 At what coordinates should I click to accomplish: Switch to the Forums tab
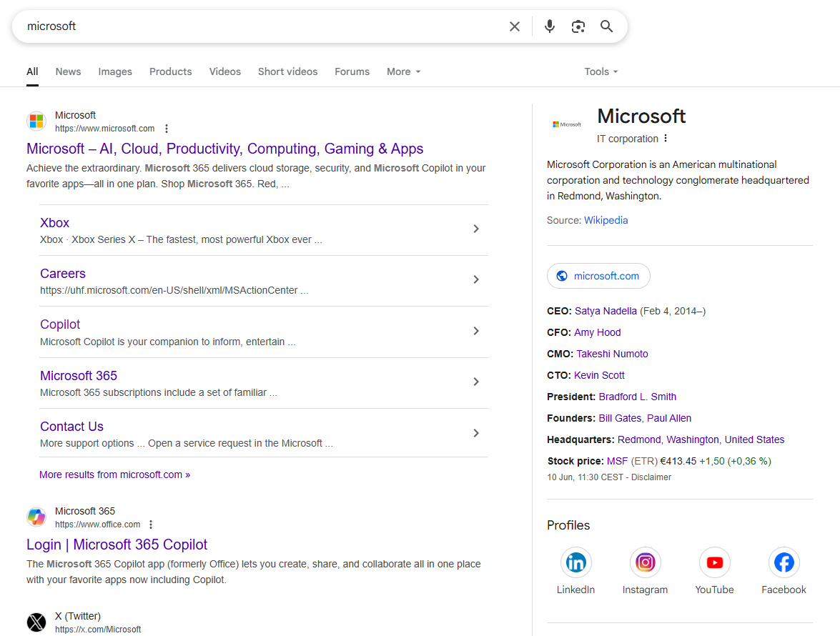pos(352,71)
